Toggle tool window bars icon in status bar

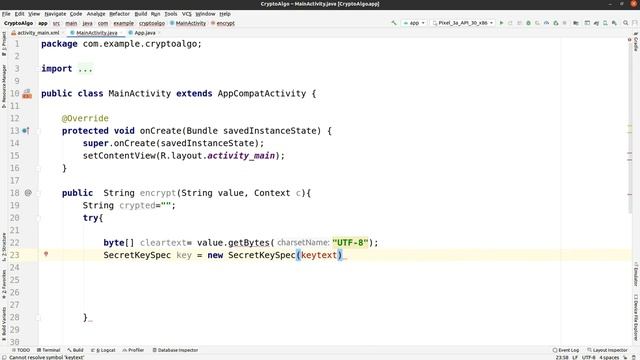4,357
